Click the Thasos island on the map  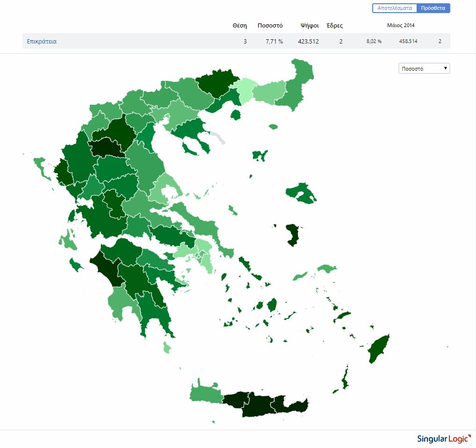236,114
